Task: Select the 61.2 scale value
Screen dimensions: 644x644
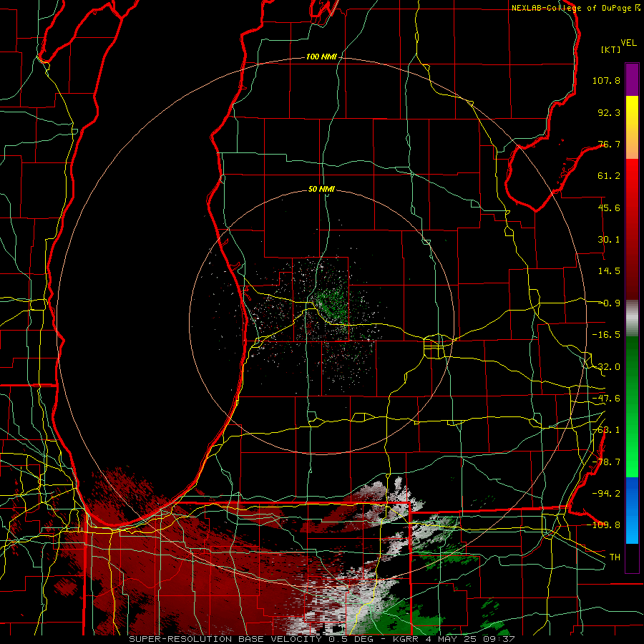Action: coord(609,176)
